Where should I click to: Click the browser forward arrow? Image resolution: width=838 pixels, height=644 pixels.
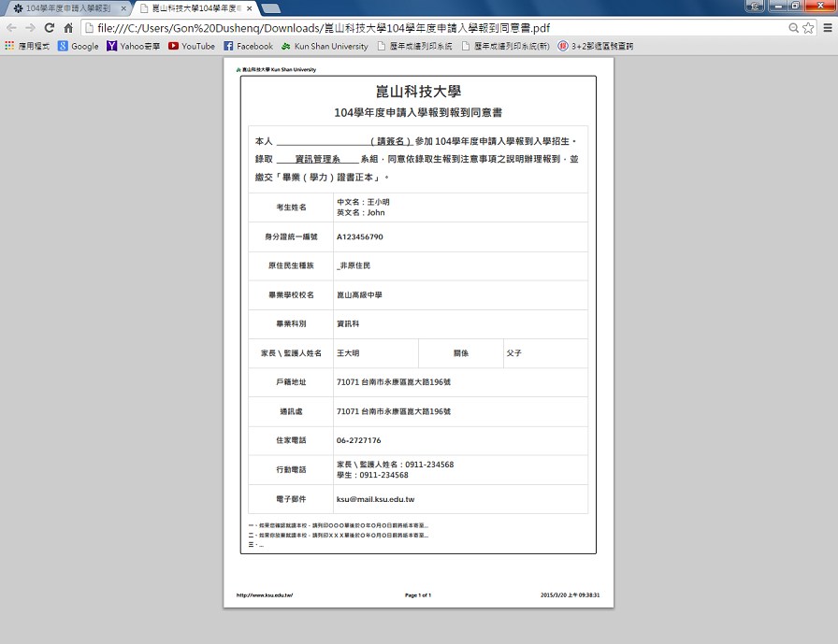point(31,28)
